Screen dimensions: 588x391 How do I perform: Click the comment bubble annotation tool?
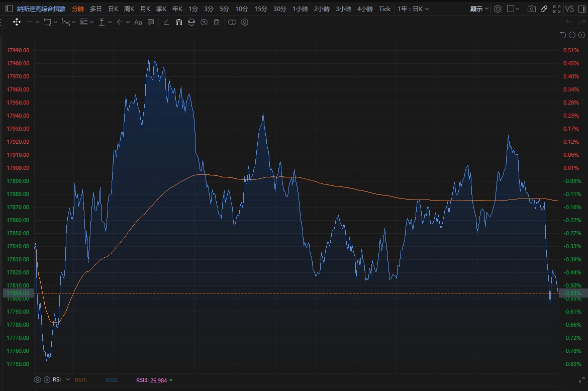click(151, 22)
